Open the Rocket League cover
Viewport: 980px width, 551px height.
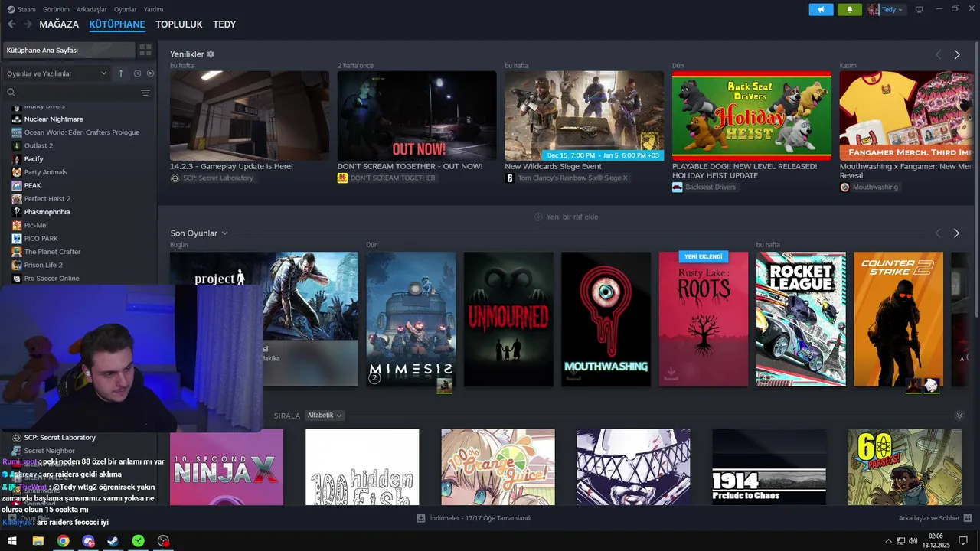pos(801,319)
